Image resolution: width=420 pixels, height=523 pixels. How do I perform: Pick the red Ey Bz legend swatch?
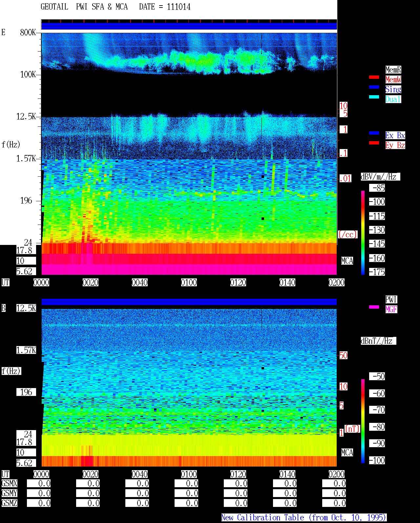(x=374, y=143)
